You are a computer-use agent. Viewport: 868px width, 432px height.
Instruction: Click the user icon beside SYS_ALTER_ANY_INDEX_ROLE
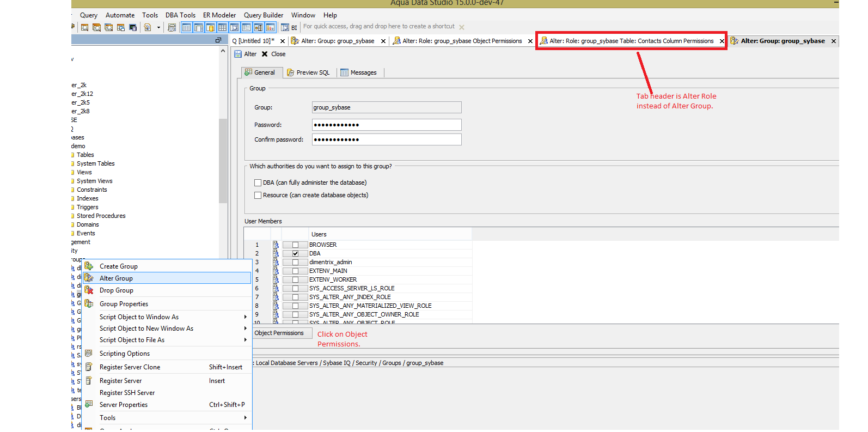(x=276, y=297)
